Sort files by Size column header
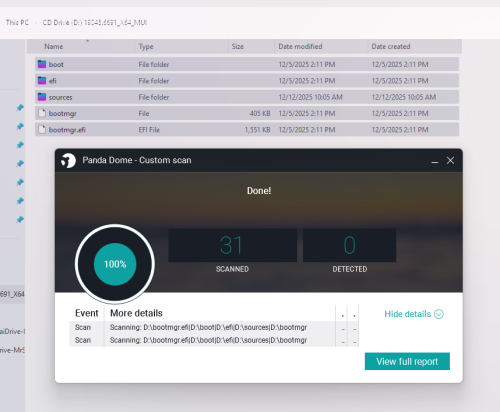Screen dimensions: 500x412 (238, 47)
